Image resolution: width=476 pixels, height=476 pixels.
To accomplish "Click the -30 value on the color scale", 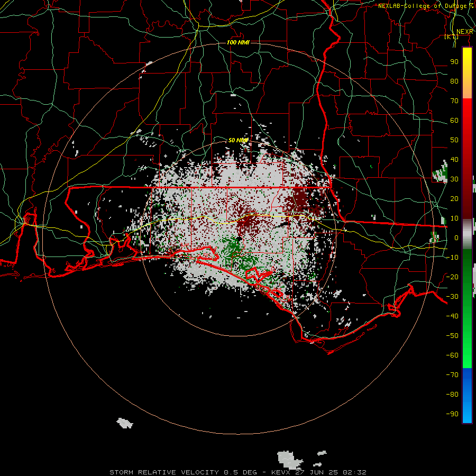I will [x=452, y=297].
